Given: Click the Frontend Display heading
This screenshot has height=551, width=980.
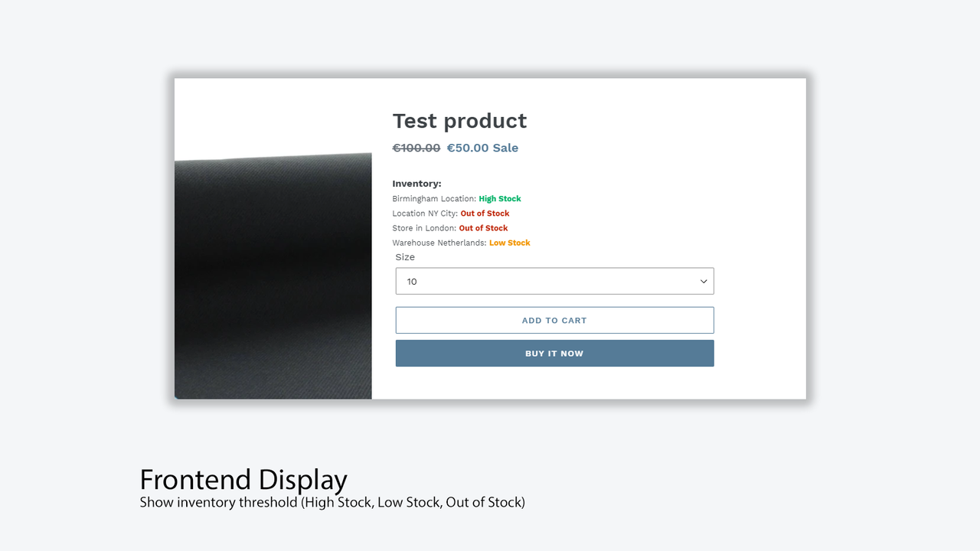Looking at the screenshot, I should [x=243, y=480].
